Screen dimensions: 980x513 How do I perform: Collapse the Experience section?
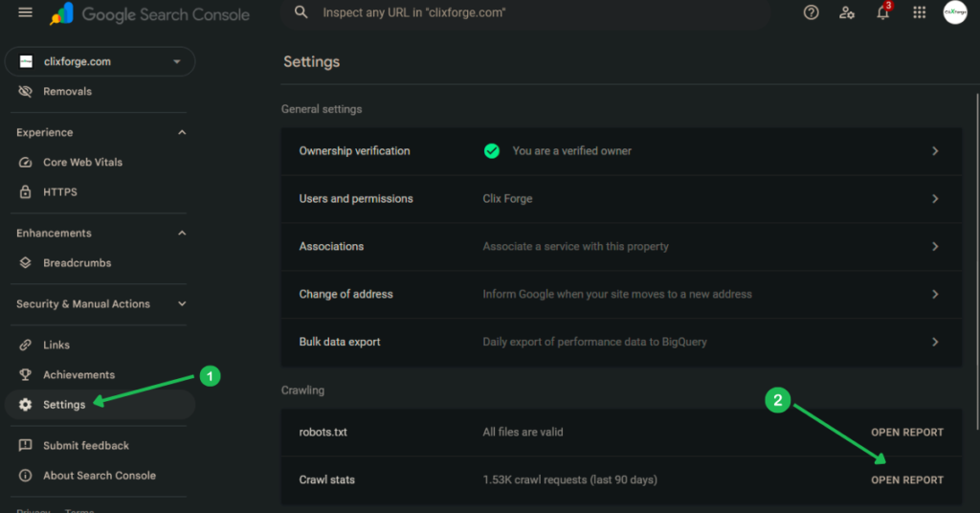[x=182, y=132]
